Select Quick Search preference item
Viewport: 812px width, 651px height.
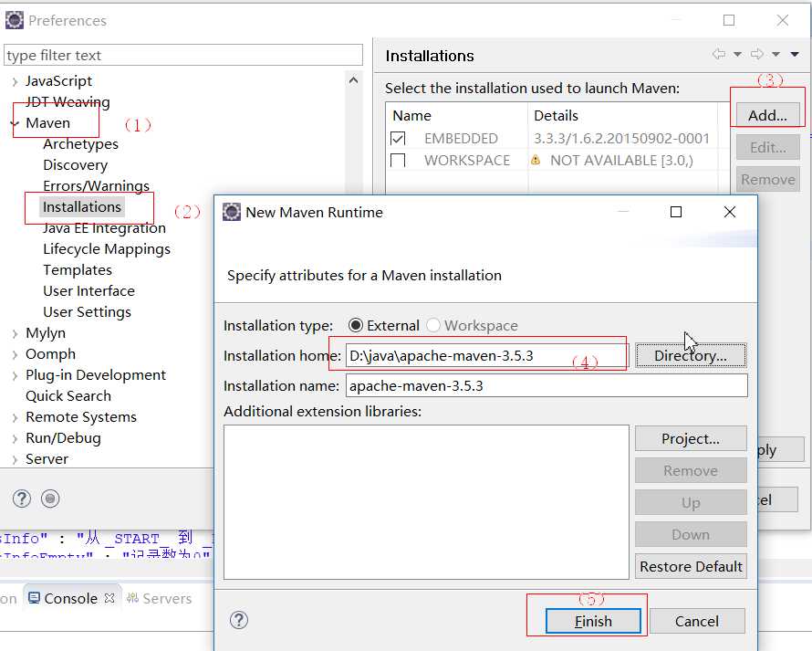pyautogui.click(x=68, y=396)
